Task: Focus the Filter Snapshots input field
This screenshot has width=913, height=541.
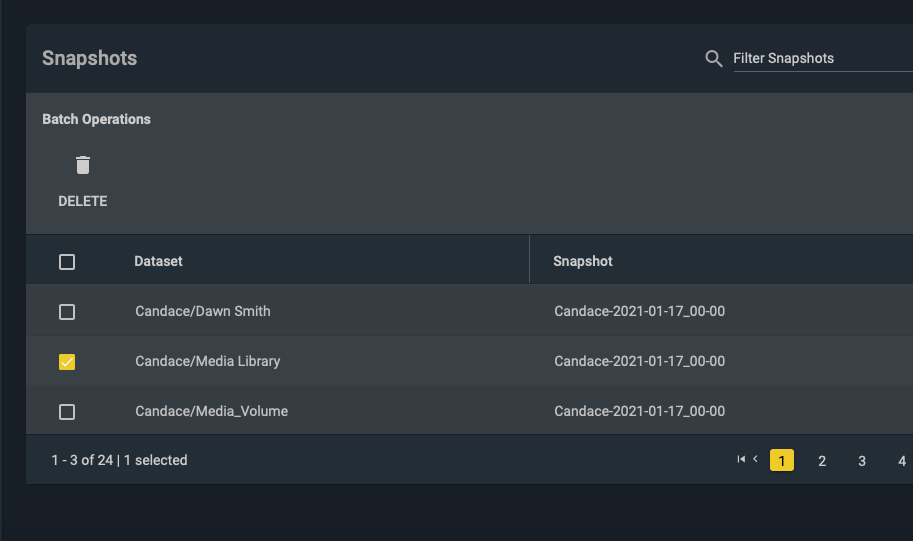Action: tap(823, 58)
